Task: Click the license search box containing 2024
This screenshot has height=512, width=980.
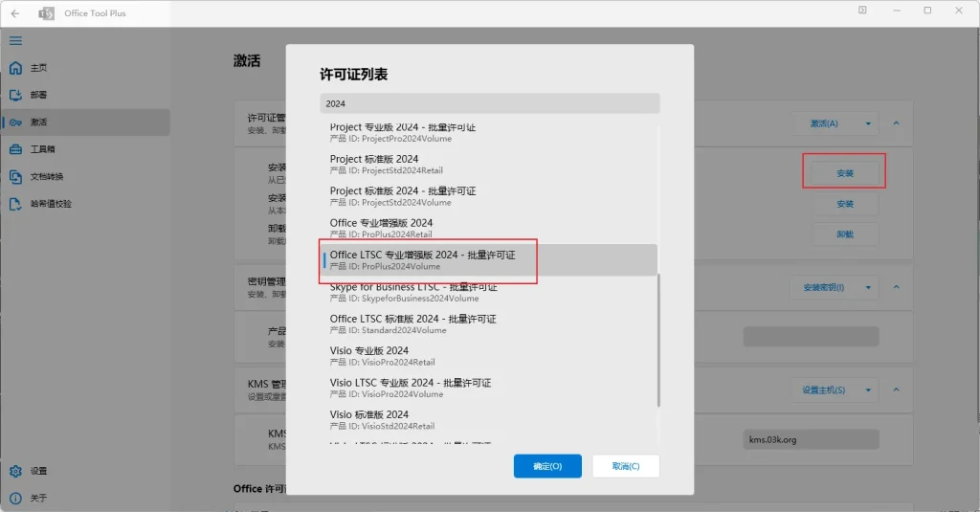Action: click(490, 103)
